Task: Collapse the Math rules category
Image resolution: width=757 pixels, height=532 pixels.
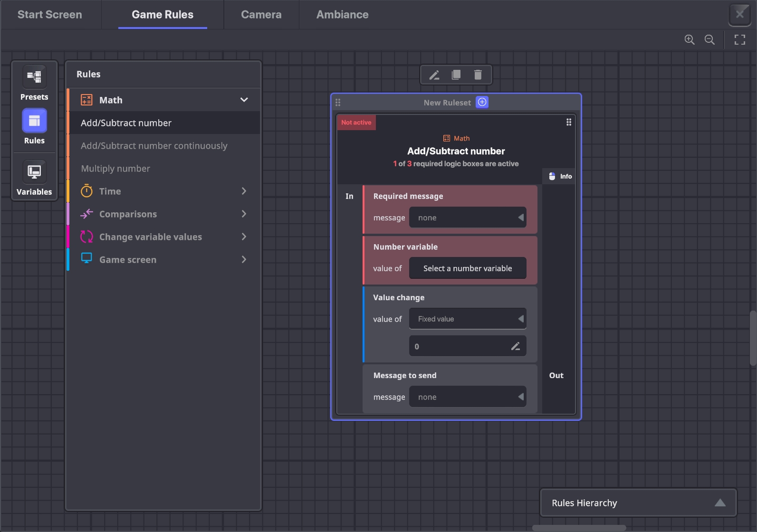Action: (244, 100)
